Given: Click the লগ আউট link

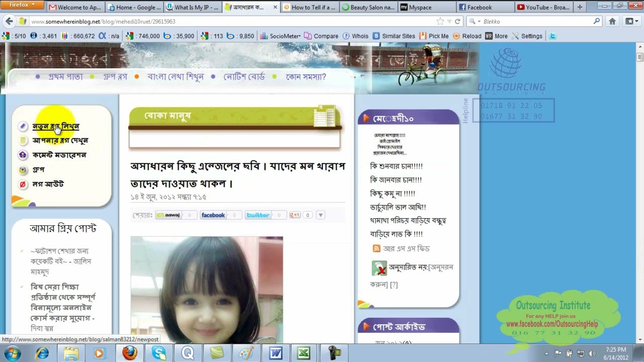Looking at the screenshot, I should coord(48,184).
